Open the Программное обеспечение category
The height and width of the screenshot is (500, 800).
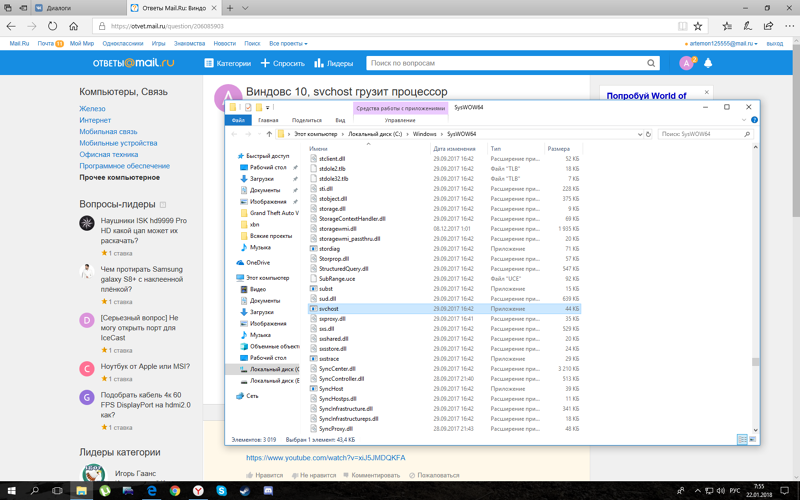pos(124,166)
